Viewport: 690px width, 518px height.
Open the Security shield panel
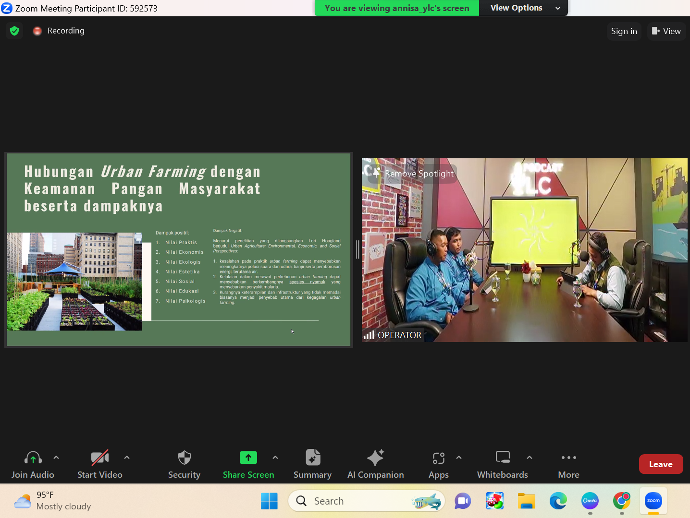click(184, 458)
